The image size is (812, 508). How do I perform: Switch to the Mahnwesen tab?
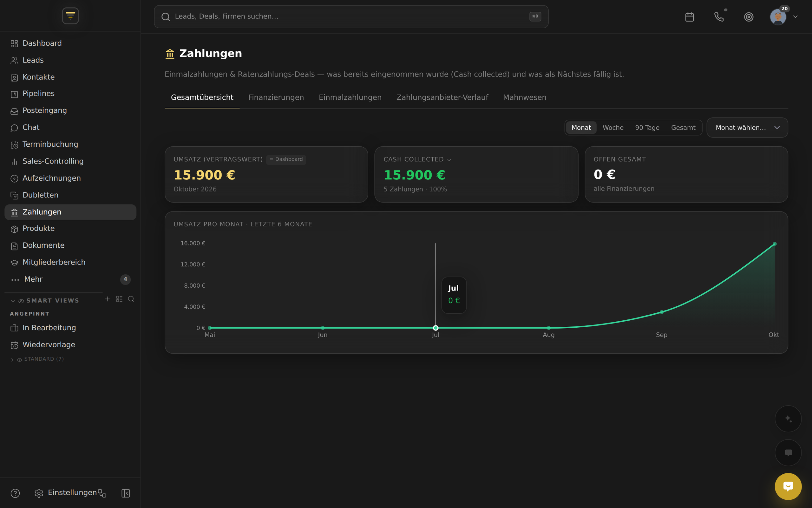click(x=524, y=97)
